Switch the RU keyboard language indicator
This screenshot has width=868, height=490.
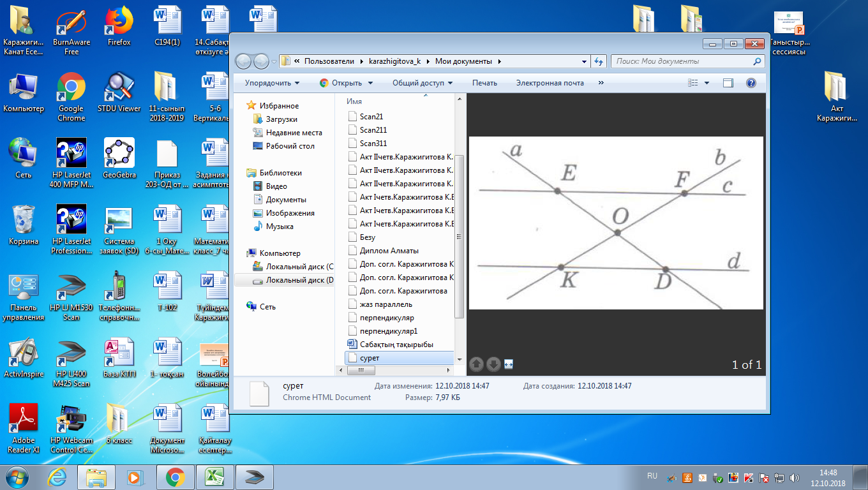point(652,477)
